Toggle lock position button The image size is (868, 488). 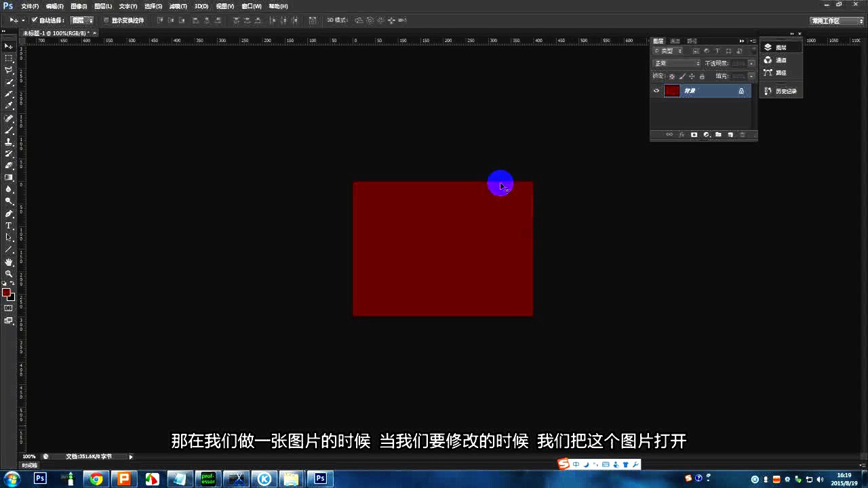[x=692, y=77]
